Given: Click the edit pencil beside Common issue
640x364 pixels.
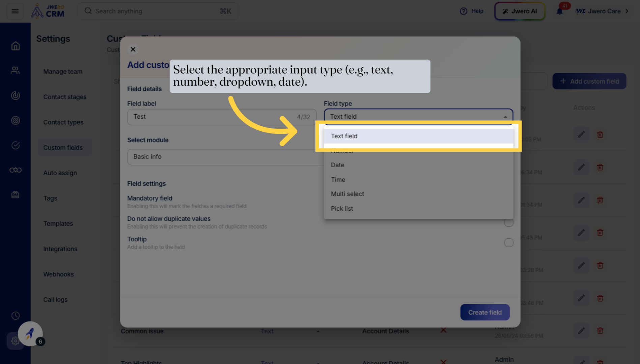Looking at the screenshot, I should point(581,331).
